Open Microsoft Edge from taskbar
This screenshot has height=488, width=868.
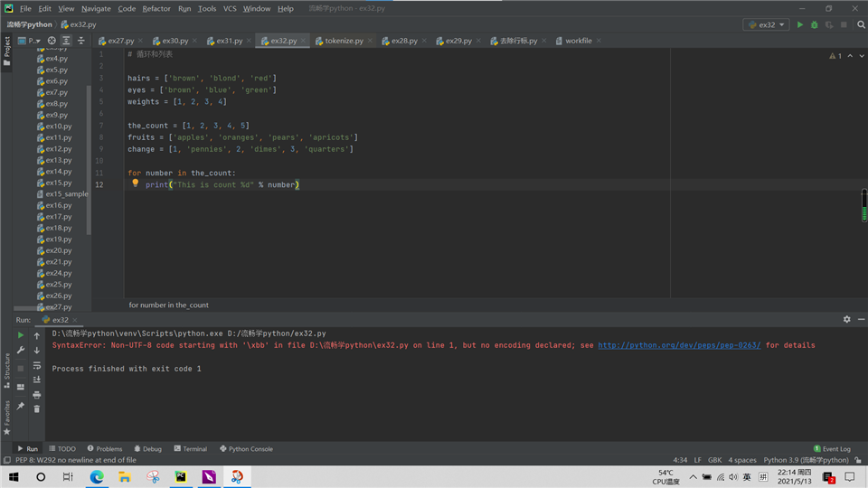click(97, 476)
